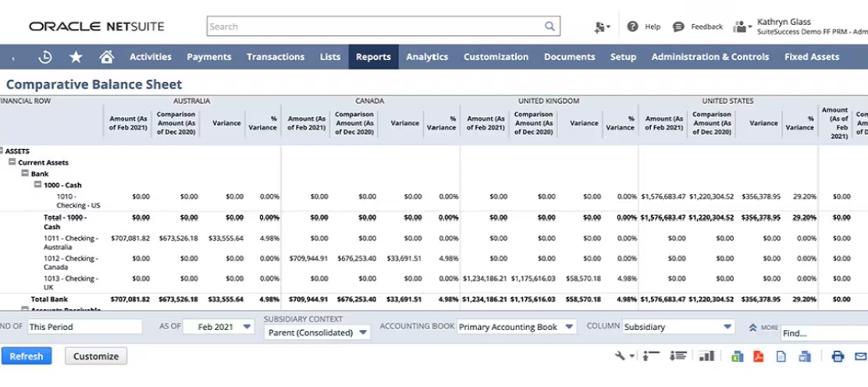Image resolution: width=868 pixels, height=387 pixels.
Task: Open the Transactions menu
Action: 276,57
